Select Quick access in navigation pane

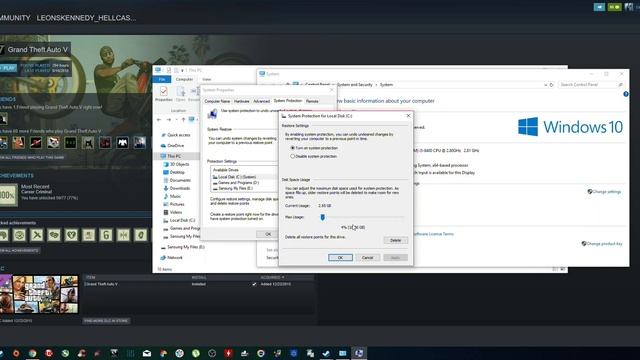pyautogui.click(x=178, y=135)
